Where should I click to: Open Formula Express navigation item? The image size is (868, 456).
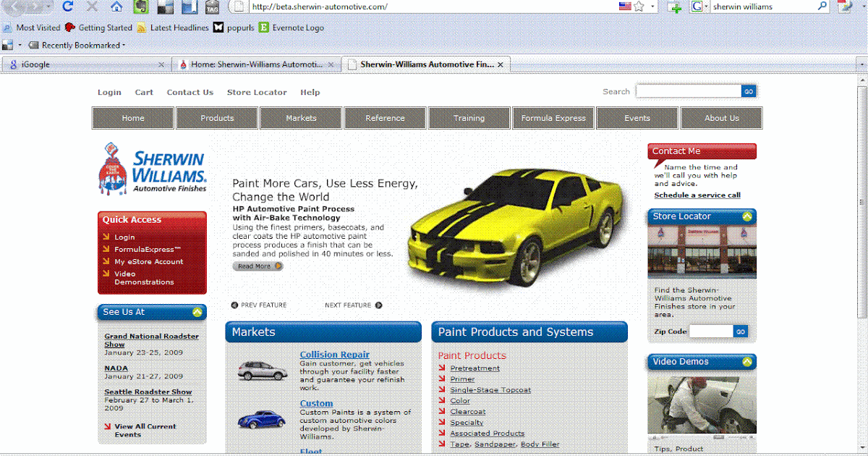pyautogui.click(x=553, y=118)
